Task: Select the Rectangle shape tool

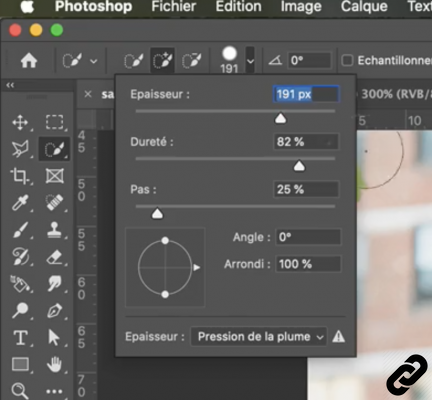Action: pos(20,364)
